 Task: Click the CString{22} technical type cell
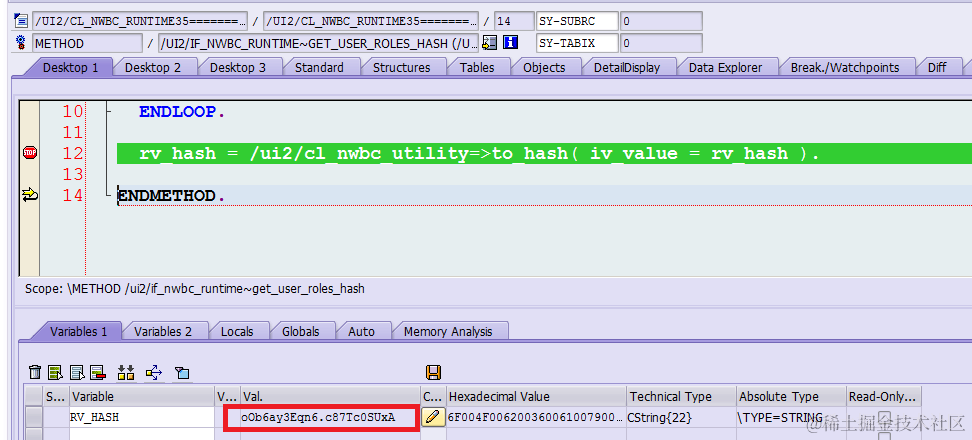point(681,417)
